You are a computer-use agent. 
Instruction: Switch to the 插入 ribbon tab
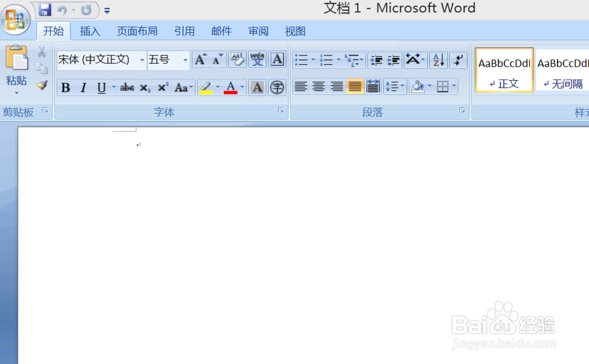point(90,31)
